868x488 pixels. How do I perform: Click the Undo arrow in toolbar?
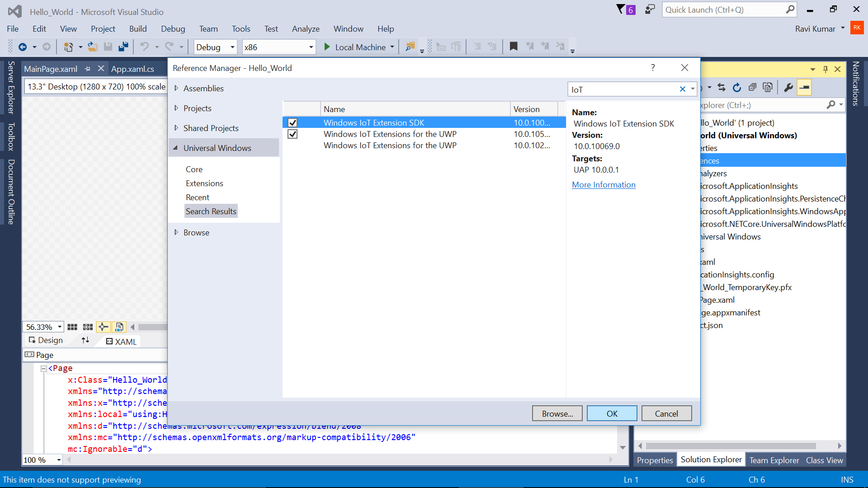coord(144,47)
